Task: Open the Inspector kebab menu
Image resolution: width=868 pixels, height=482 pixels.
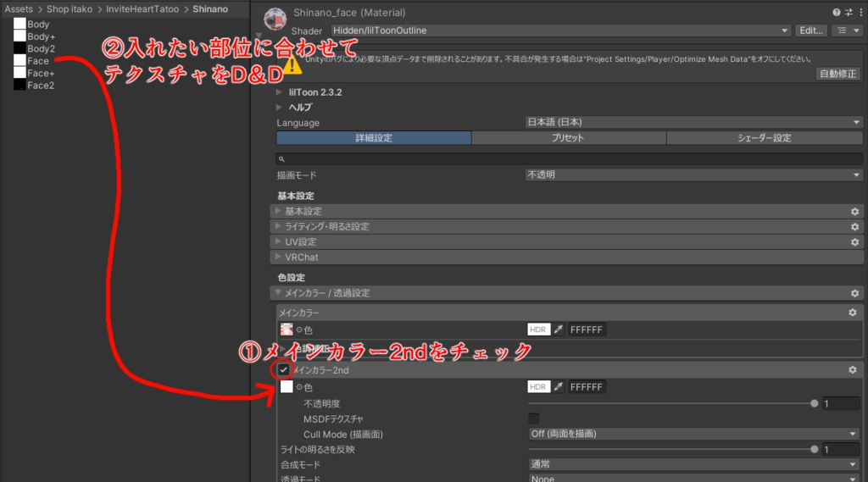Action: point(861,12)
